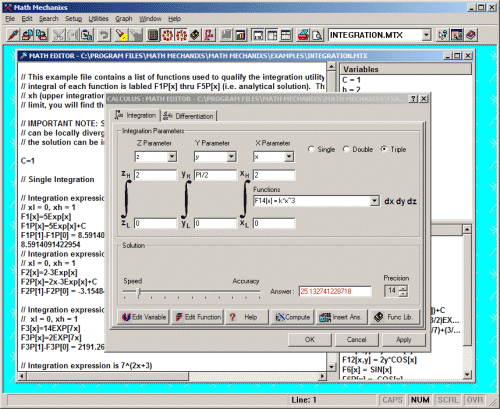This screenshot has height=409, width=500.
Task: Open the Graph menu
Action: [124, 19]
